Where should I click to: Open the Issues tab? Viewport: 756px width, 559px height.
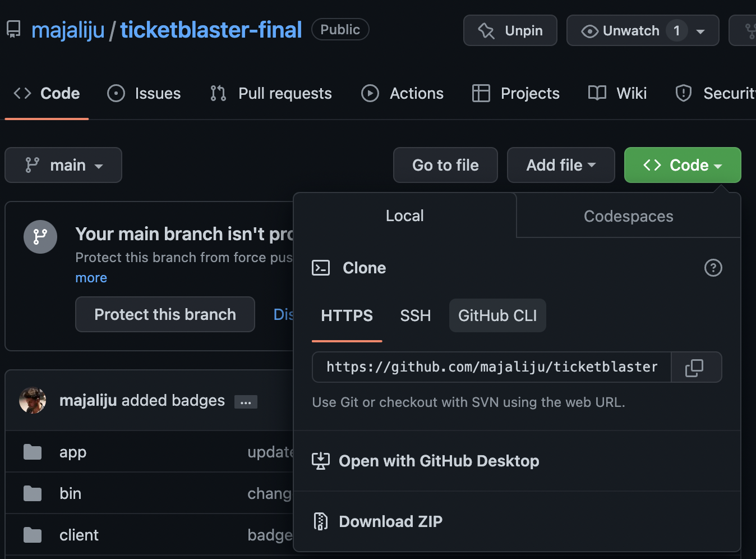pyautogui.click(x=144, y=93)
